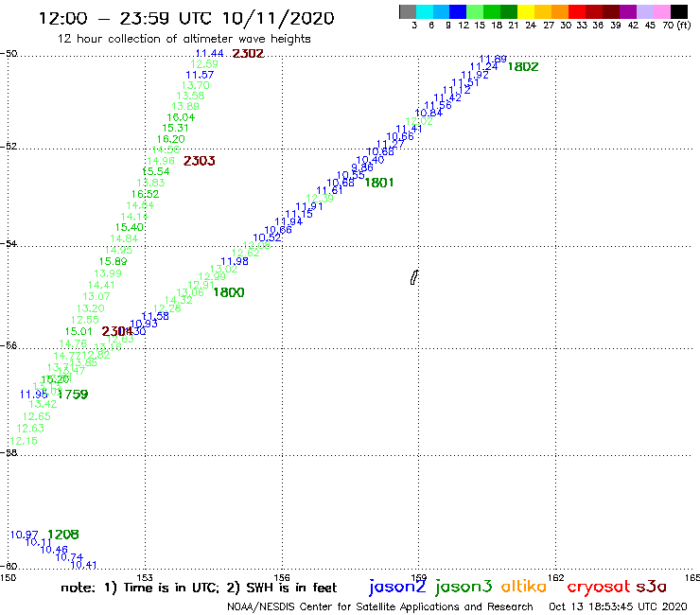Image resolution: width=700 pixels, height=615 pixels.
Task: Click the 16.04 wave height value
Action: point(181,117)
